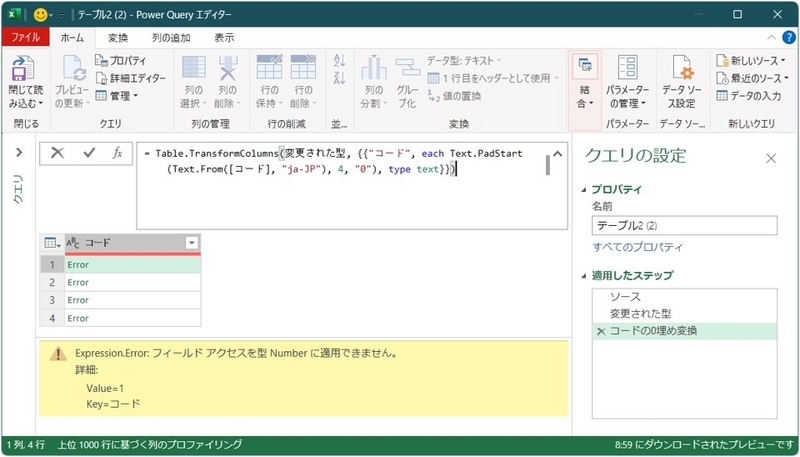Click the formula bar scrollbar thumb
Screen dimensions: 800x457
tap(547, 165)
